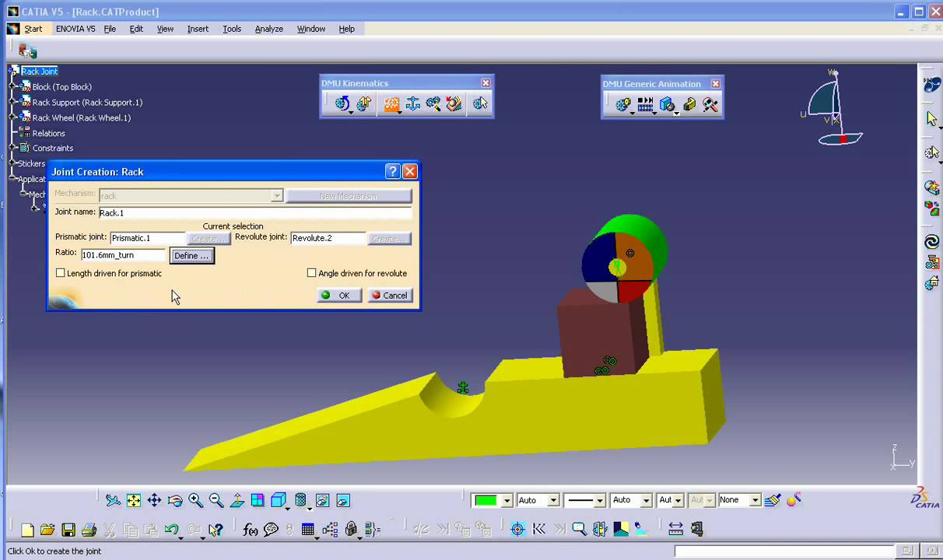Image resolution: width=943 pixels, height=560 pixels.
Task: Enable Length driven for prismatic checkbox
Action: [61, 273]
